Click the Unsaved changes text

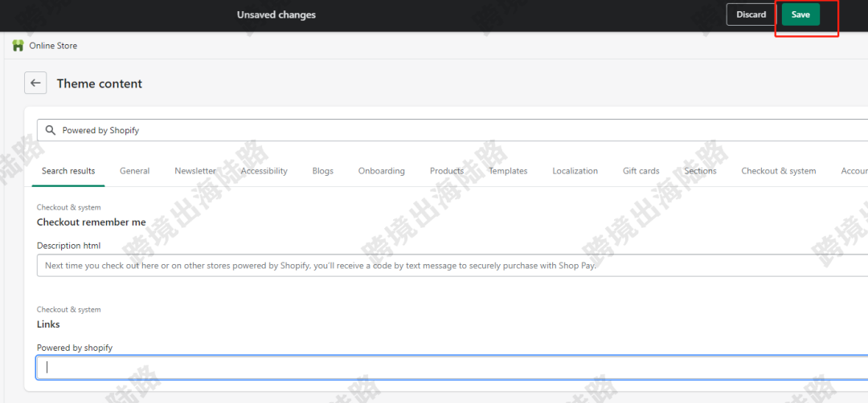[x=276, y=15]
